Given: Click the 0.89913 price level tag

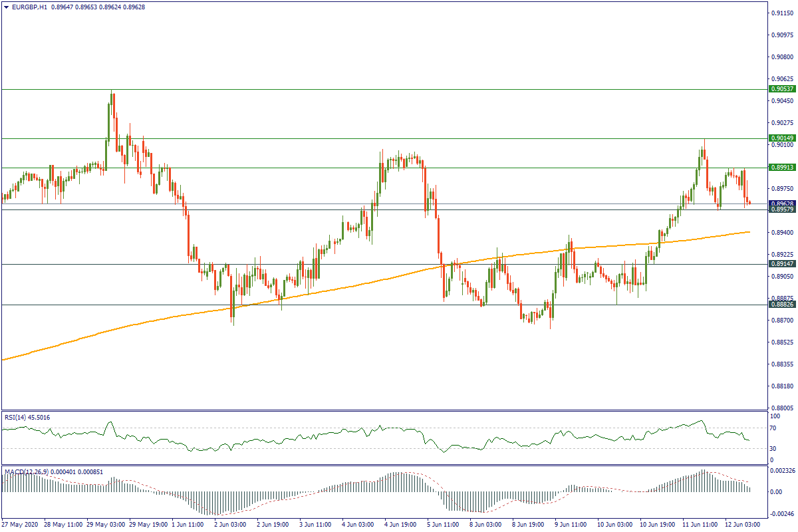Looking at the screenshot, I should tap(782, 168).
